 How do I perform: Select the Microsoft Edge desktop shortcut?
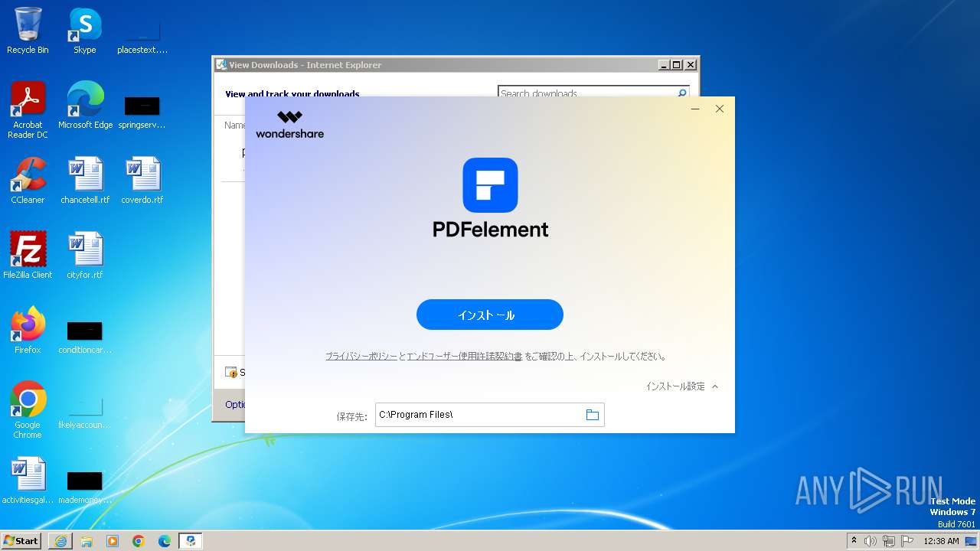point(85,106)
